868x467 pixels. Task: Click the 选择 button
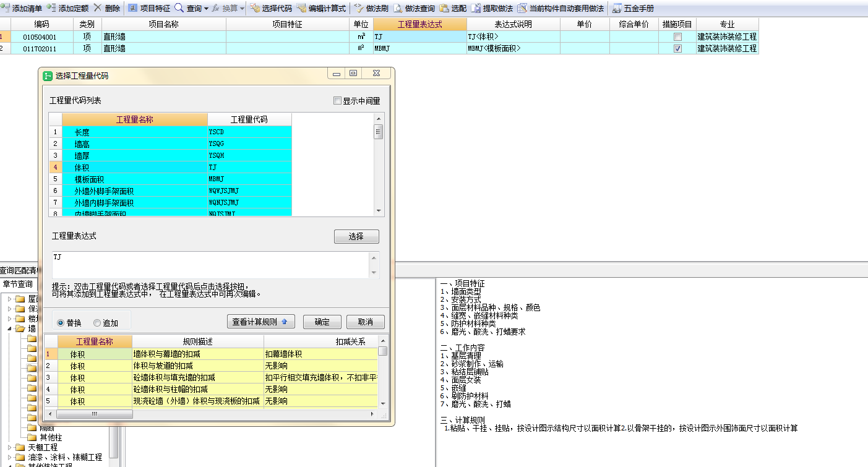[x=356, y=237]
